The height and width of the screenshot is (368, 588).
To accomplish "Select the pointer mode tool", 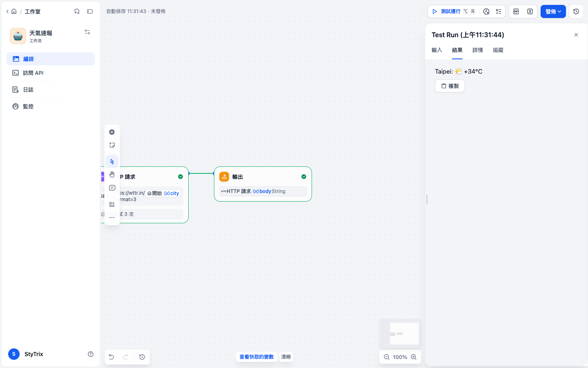I will (112, 162).
